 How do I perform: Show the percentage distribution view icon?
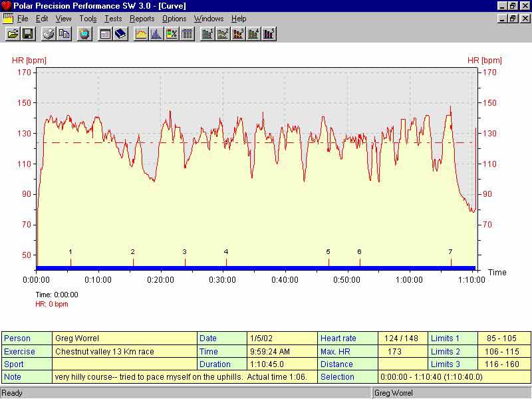tap(172, 34)
